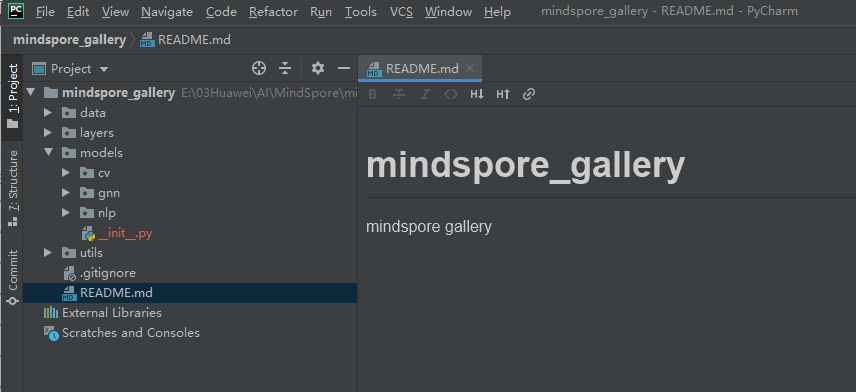The height and width of the screenshot is (392, 856).
Task: Expand the layers folder arrow
Action: (48, 133)
